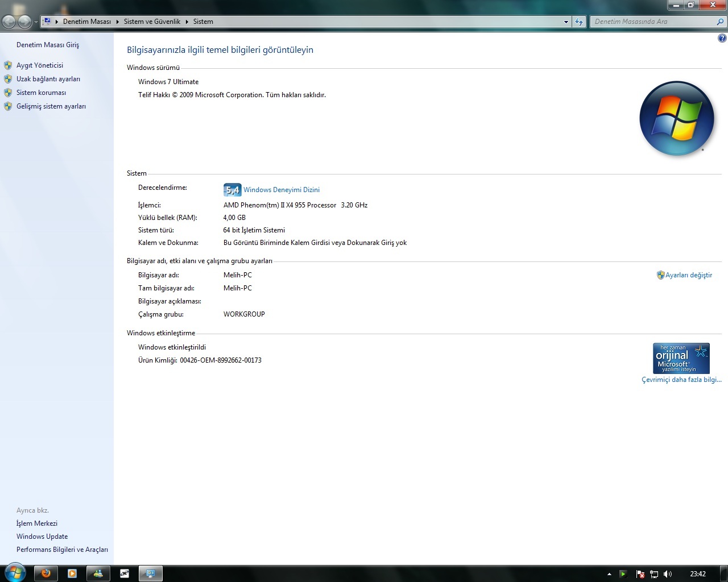This screenshot has height=582, width=728.
Task: Click product ID '00426-OEM-8992662-00173'
Action: pos(221,360)
